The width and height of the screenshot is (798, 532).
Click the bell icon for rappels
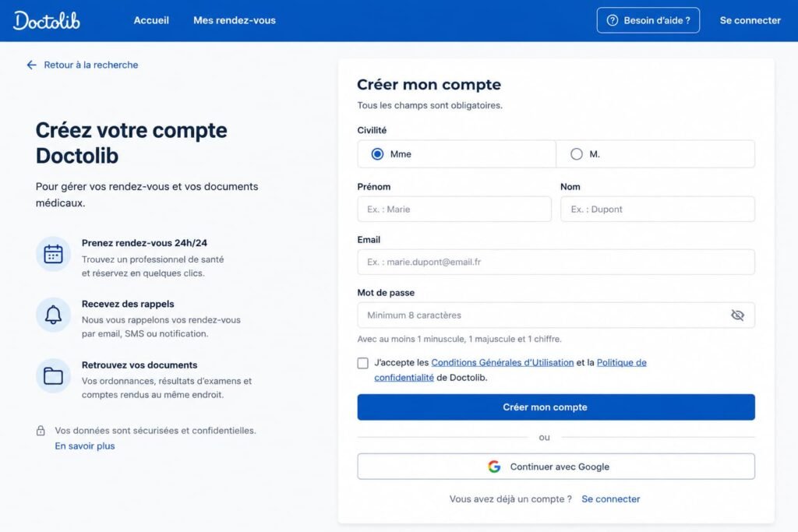pyautogui.click(x=54, y=315)
